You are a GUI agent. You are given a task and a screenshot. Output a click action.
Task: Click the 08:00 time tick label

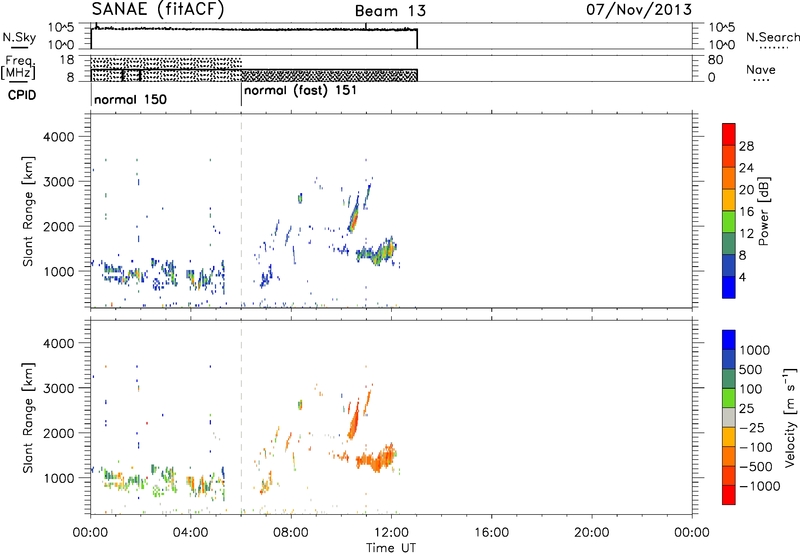tap(291, 533)
